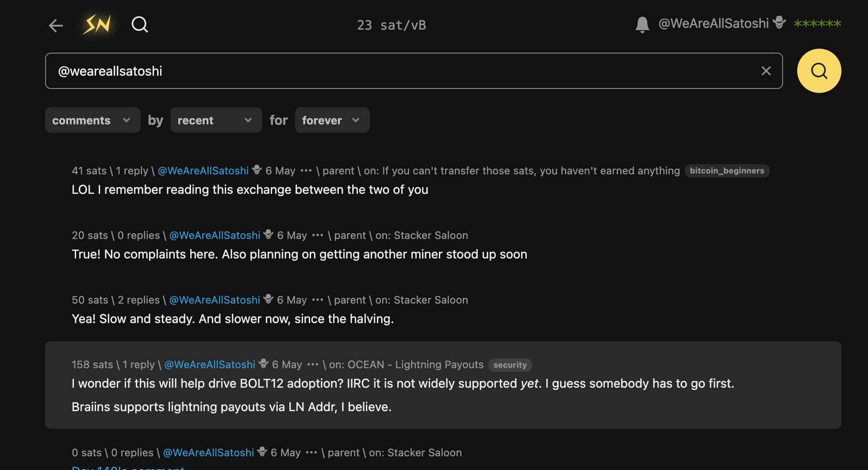Open the forever time range dropdown
Image resolution: width=868 pixels, height=470 pixels.
[x=332, y=120]
